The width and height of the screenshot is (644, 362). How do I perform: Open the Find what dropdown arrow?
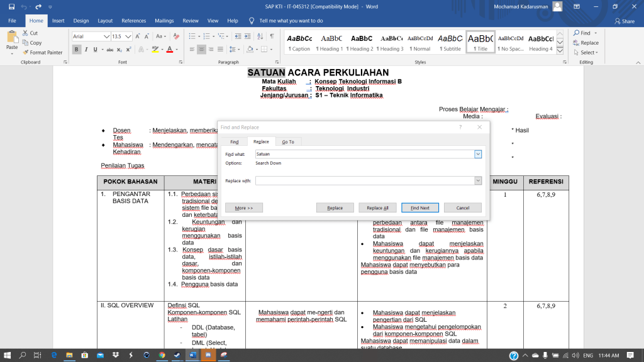tap(478, 154)
